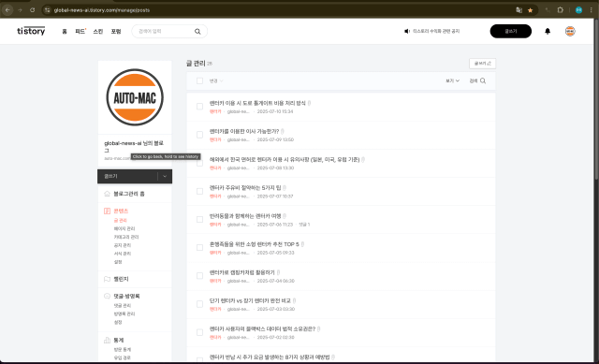
Task: Reload the page with the browser refresh icon
Action: [33, 10]
